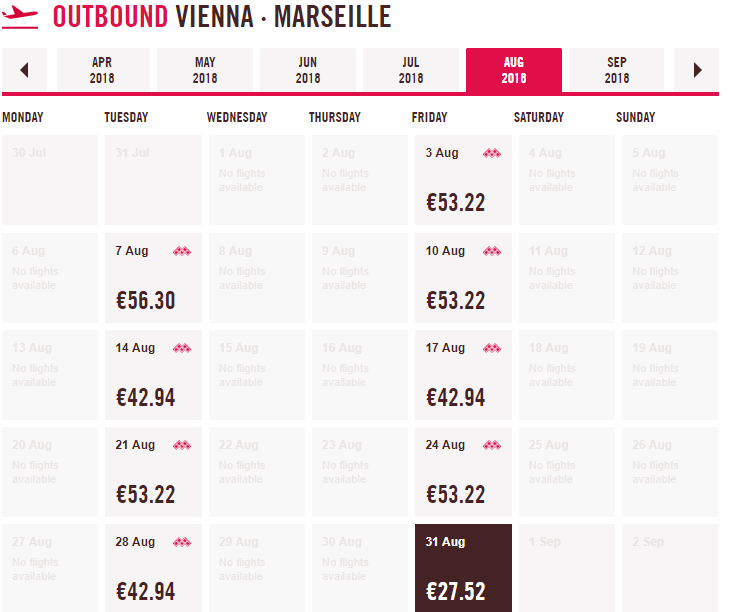Click the seats icon on 21 Aug
Image resolution: width=732 pixels, height=612 pixels.
181,445
